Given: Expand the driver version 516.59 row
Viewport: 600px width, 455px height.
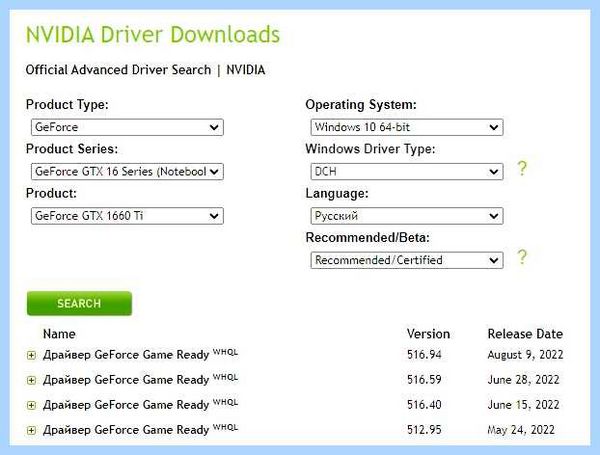Looking at the screenshot, I should pos(31,380).
